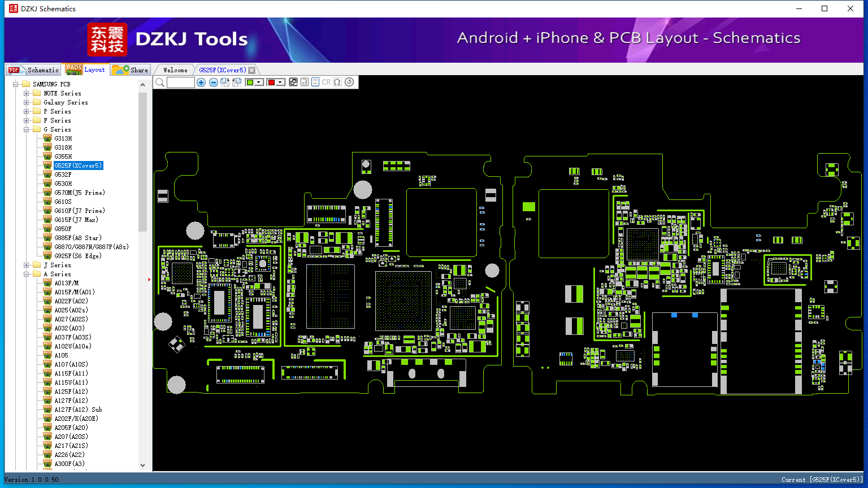Expand the Galaxy Series folder
The width and height of the screenshot is (868, 488).
point(27,102)
